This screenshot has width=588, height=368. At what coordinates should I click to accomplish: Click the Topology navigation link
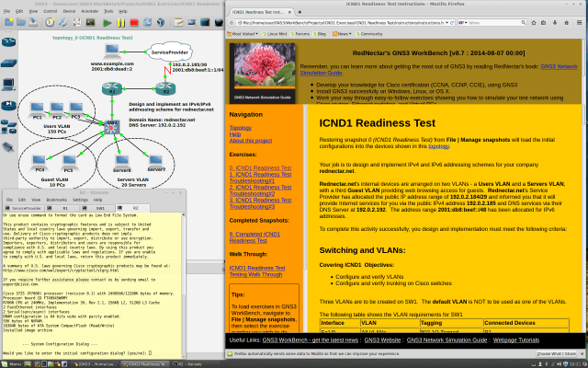241,128
